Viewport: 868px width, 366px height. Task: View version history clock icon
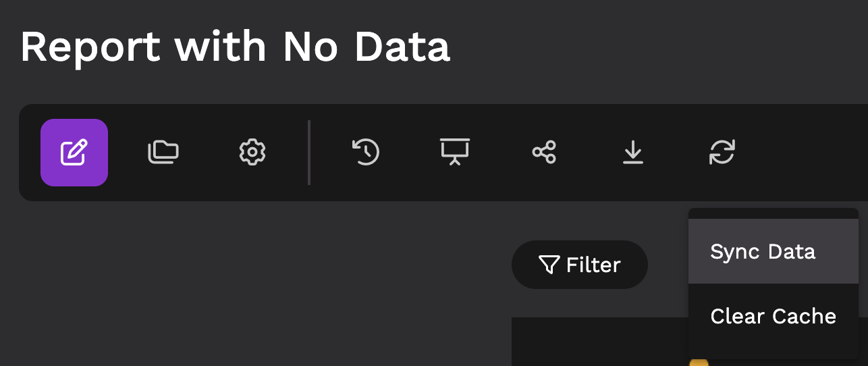pos(366,153)
